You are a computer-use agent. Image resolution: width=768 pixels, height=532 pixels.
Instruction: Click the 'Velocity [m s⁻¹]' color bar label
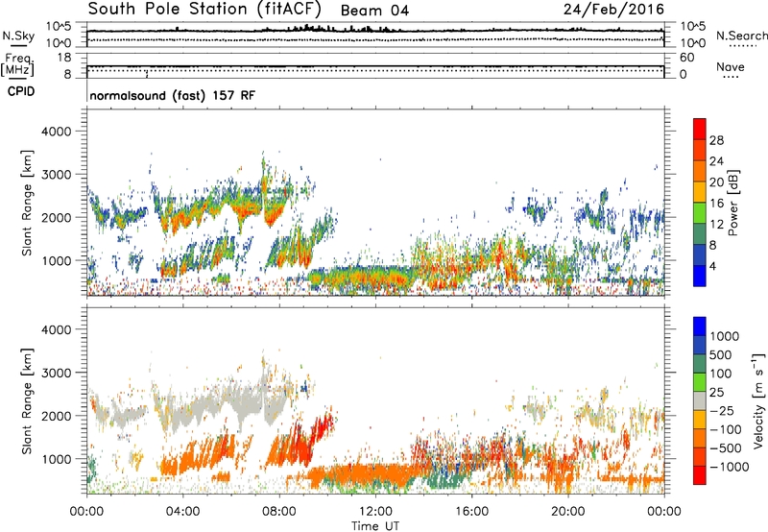(758, 400)
